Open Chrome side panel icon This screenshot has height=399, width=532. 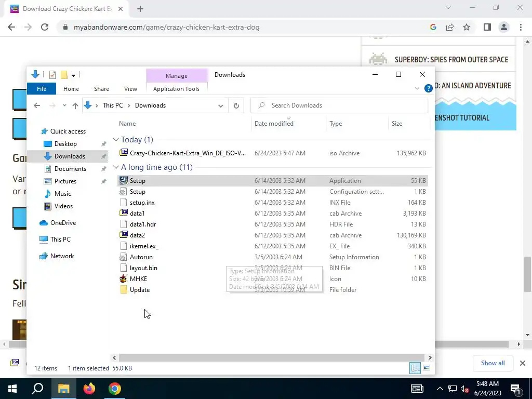click(487, 27)
